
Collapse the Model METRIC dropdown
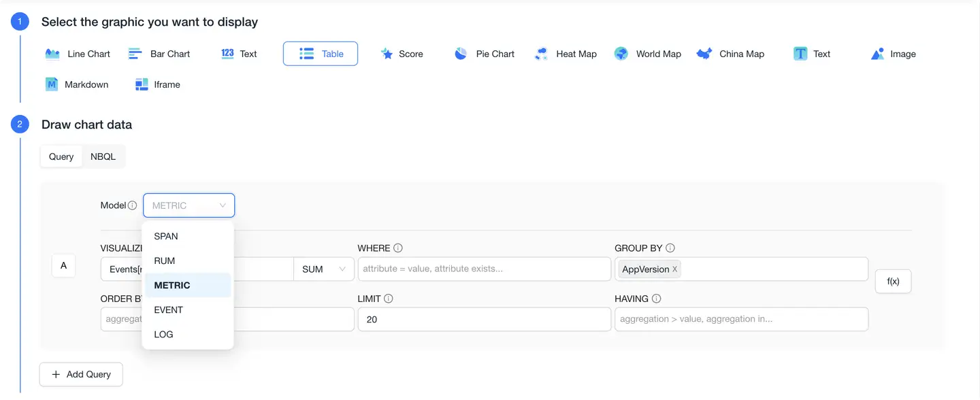(189, 205)
